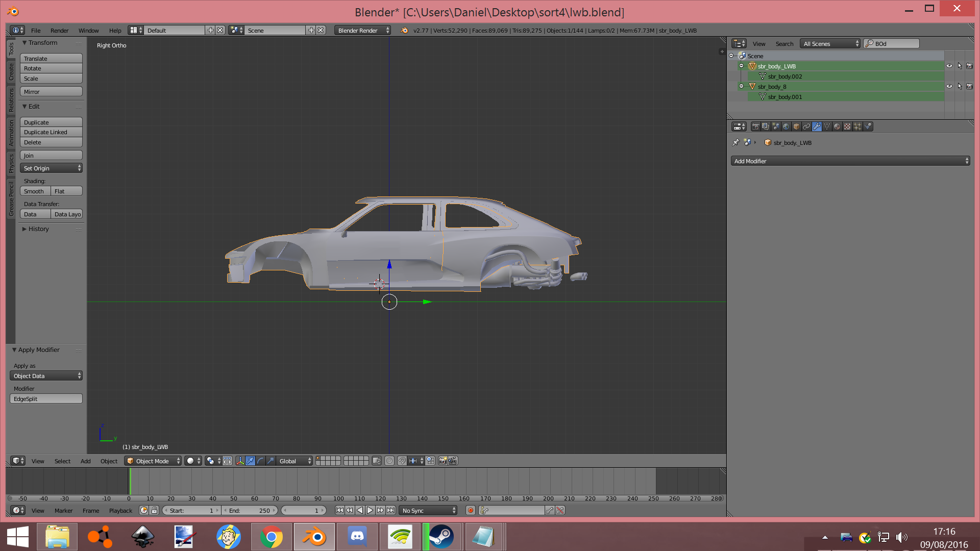
Task: Open Steam from the Windows taskbar
Action: coord(441,537)
